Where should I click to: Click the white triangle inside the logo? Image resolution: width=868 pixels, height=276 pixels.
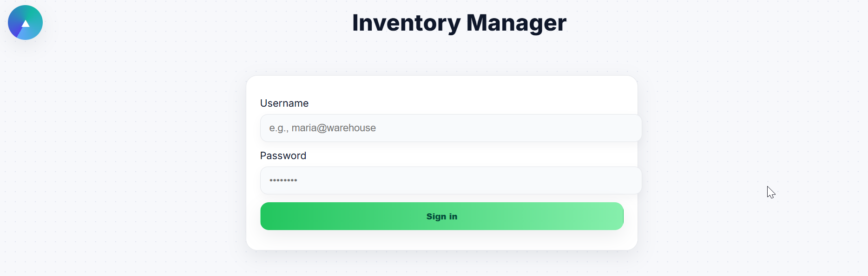(x=26, y=24)
